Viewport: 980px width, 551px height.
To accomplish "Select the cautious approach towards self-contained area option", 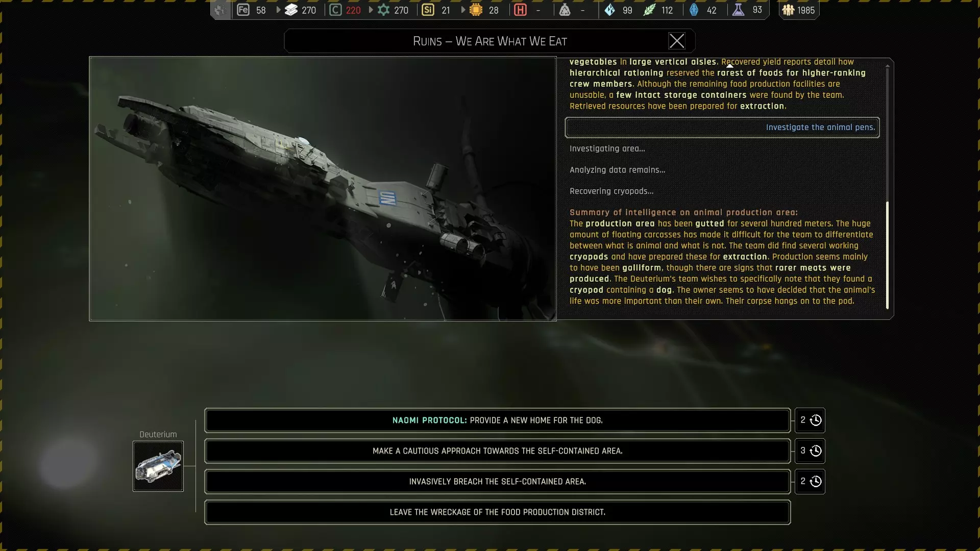I will [x=497, y=451].
